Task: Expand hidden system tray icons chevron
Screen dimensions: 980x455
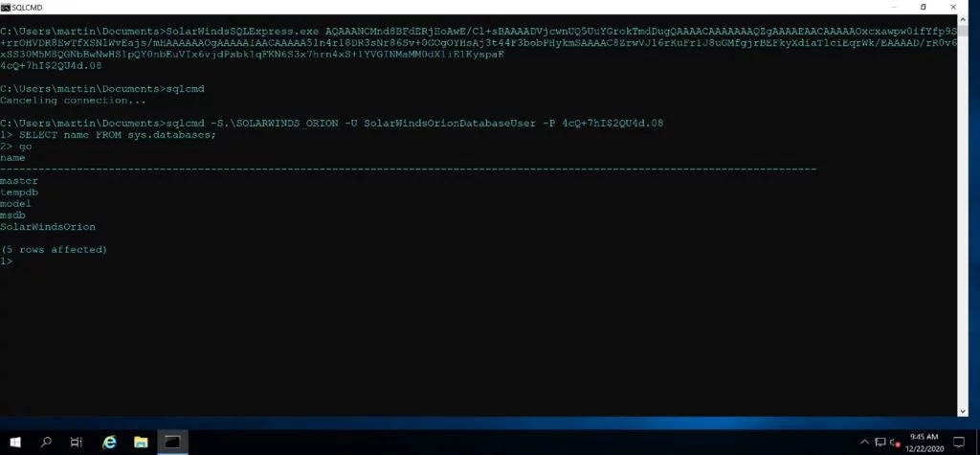Action: point(865,442)
